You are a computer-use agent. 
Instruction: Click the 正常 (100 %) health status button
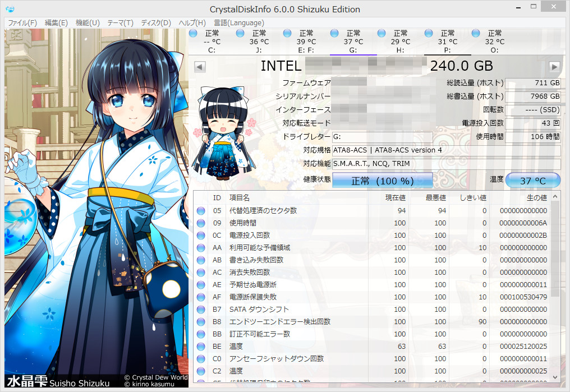[x=383, y=181]
